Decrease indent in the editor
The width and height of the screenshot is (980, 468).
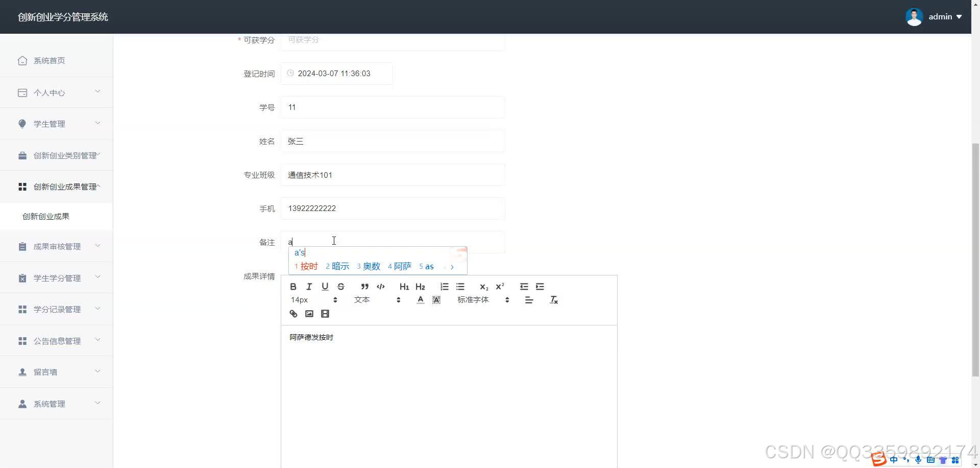pyautogui.click(x=524, y=287)
